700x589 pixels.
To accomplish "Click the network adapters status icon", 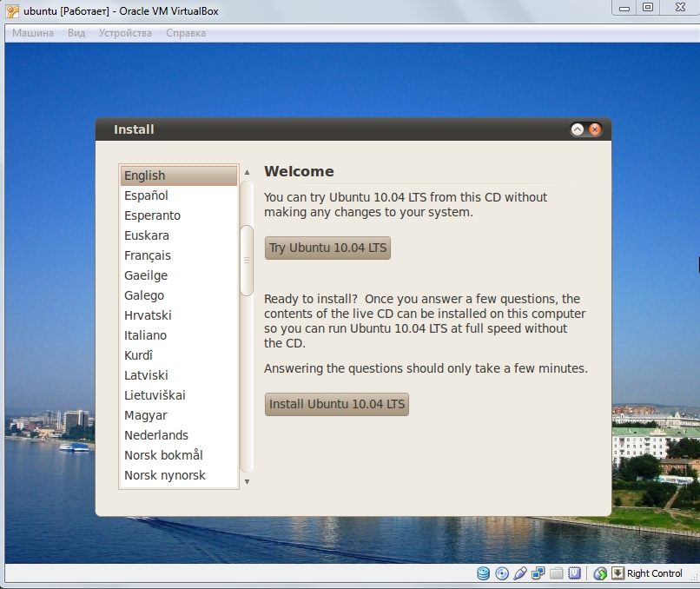I will pyautogui.click(x=538, y=573).
